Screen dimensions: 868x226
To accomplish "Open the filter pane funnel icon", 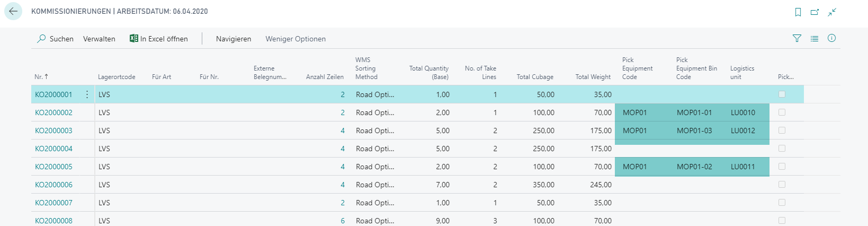I will [797, 38].
